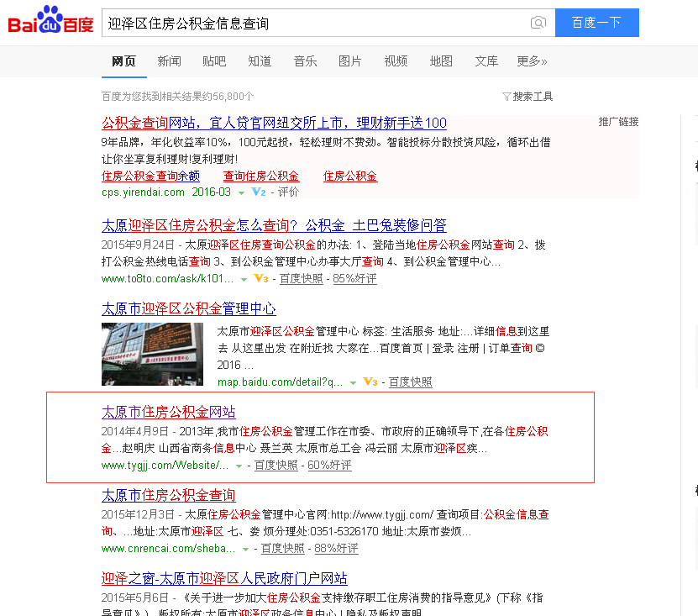Open 百度快照 for to8to result
This screenshot has width=698, height=616.
301,278
